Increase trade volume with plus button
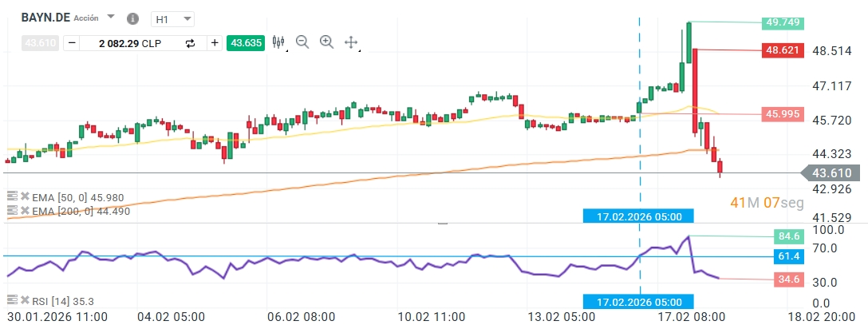 [215, 43]
